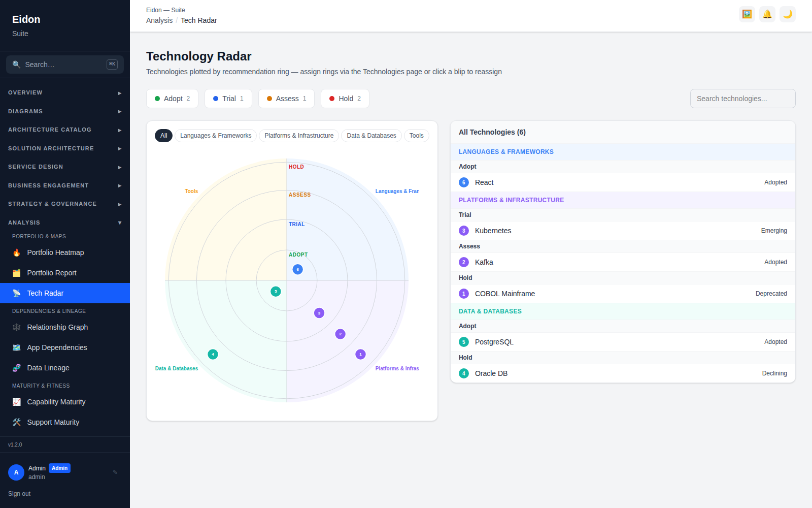The width and height of the screenshot is (812, 508).
Task: Open notifications bell icon
Action: pyautogui.click(x=767, y=14)
